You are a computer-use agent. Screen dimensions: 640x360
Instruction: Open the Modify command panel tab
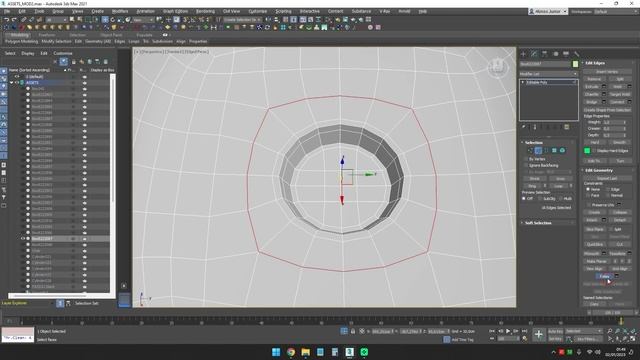point(534,54)
